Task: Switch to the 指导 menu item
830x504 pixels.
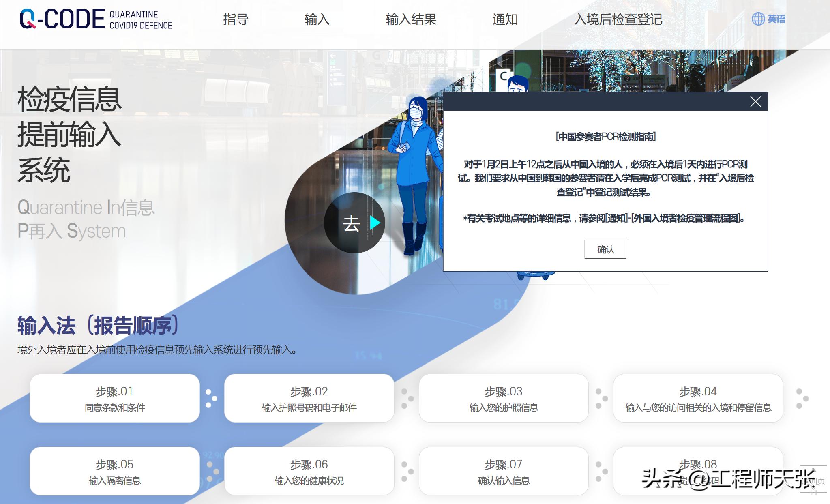Action: [235, 19]
